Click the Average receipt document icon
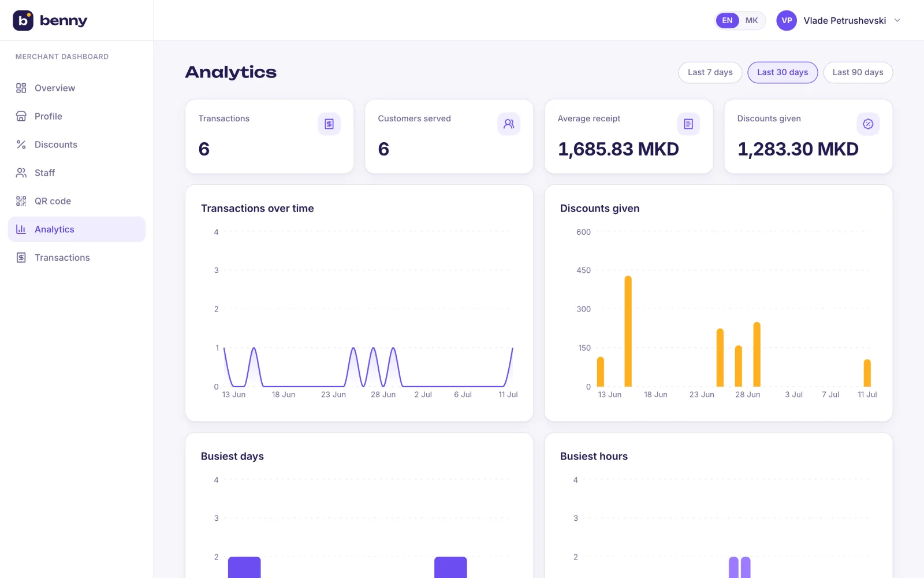Image resolution: width=924 pixels, height=578 pixels. tap(688, 124)
